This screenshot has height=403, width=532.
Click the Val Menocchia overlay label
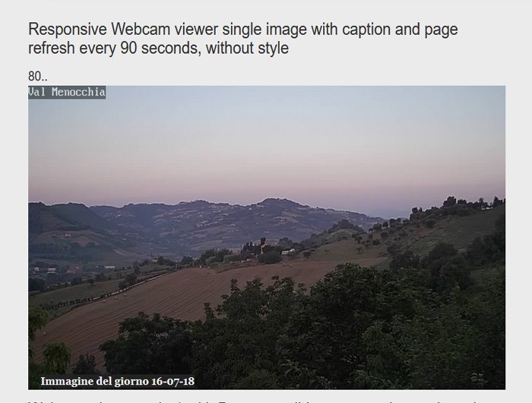pos(67,92)
